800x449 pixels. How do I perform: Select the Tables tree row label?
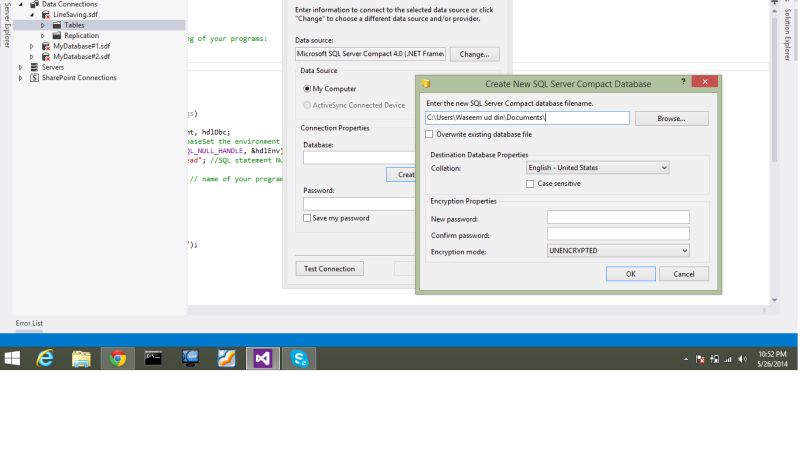[x=74, y=25]
